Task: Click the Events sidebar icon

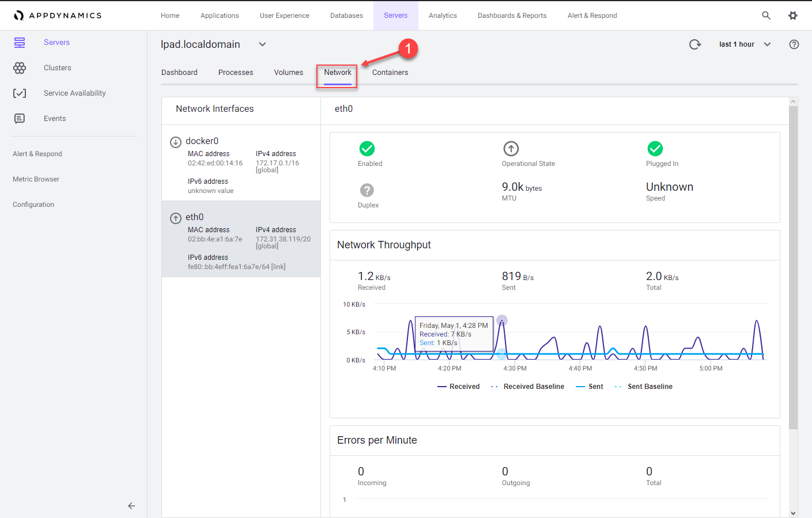Action: pyautogui.click(x=20, y=119)
